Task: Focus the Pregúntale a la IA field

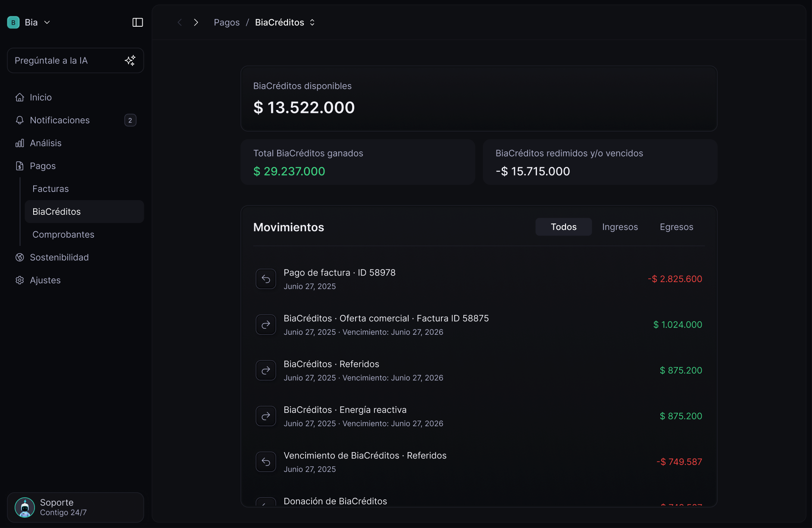Action: coord(75,60)
